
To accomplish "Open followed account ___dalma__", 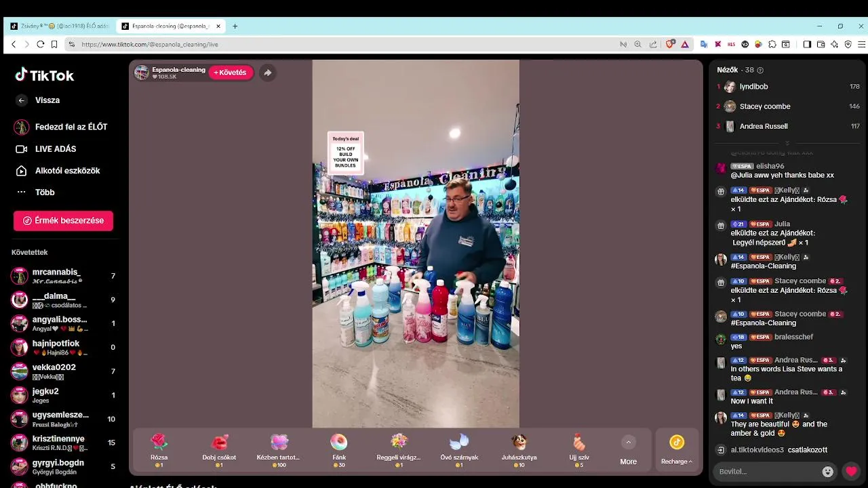I will pyautogui.click(x=64, y=300).
